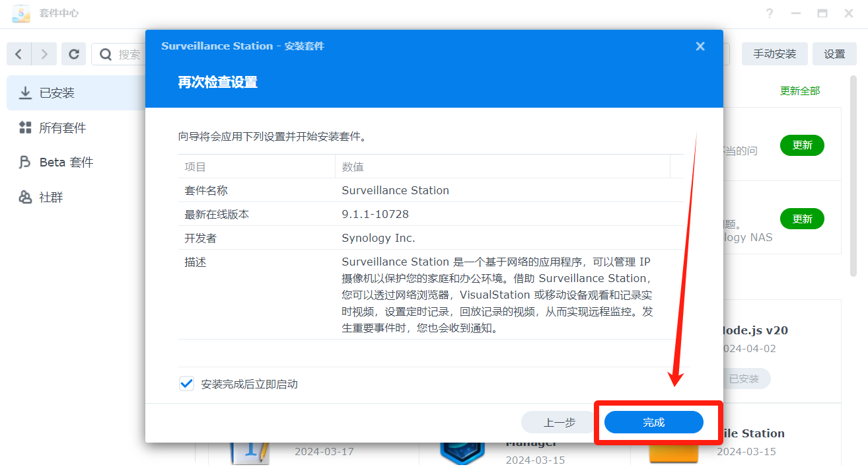Select 已安装 in the sidebar
Image resolution: width=868 pixels, height=473 pixels.
click(57, 93)
